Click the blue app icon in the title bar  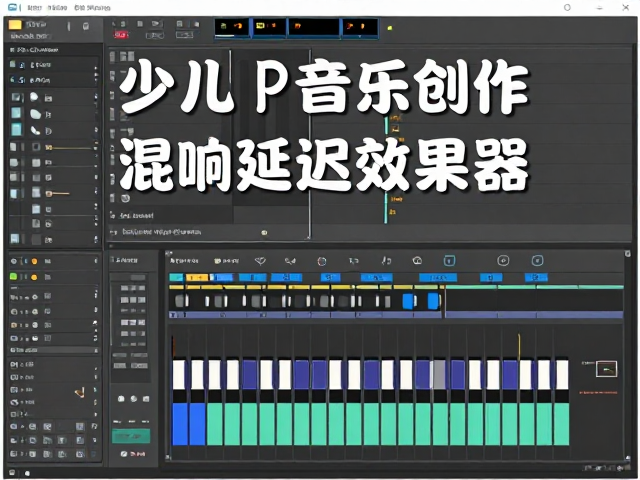click(13, 7)
